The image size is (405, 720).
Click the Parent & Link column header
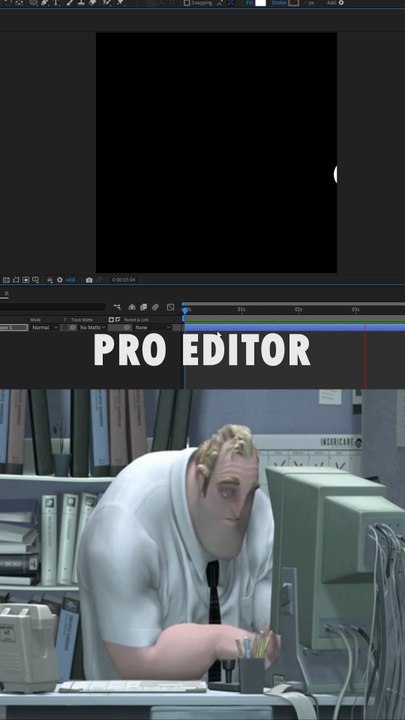(x=136, y=320)
